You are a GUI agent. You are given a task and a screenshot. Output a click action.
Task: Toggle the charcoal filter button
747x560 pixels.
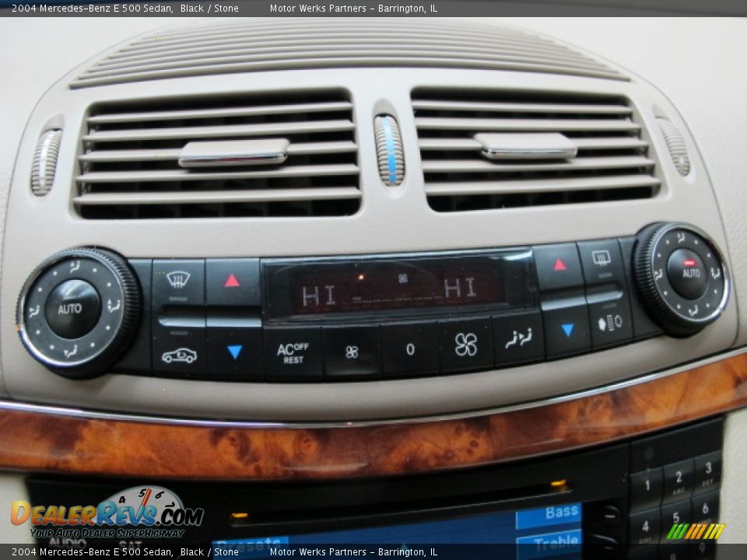click(x=610, y=323)
